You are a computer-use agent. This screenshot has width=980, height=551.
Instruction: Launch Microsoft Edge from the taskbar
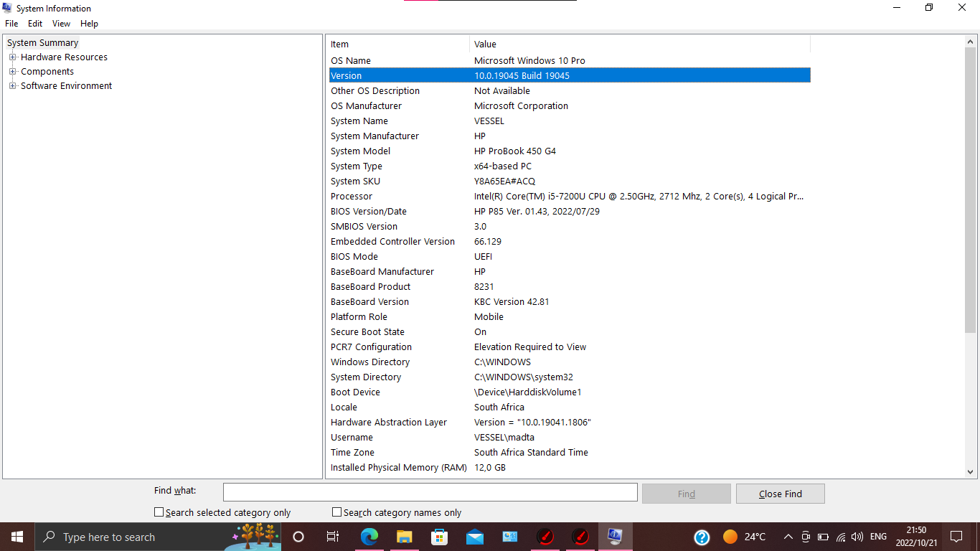tap(369, 537)
